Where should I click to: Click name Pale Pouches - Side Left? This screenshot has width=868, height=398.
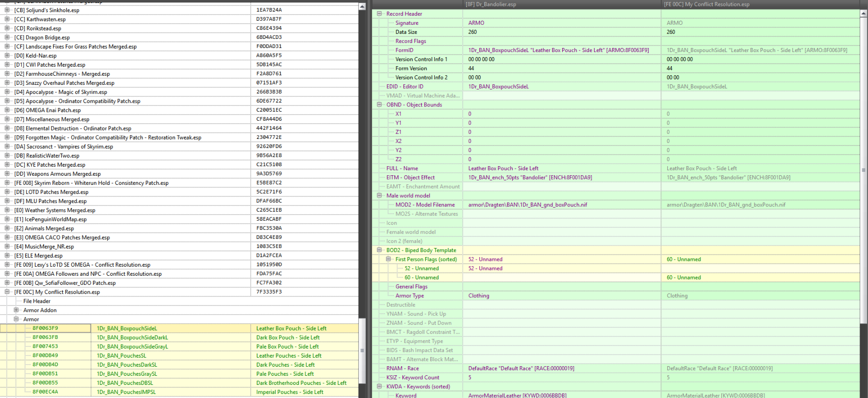(285, 374)
